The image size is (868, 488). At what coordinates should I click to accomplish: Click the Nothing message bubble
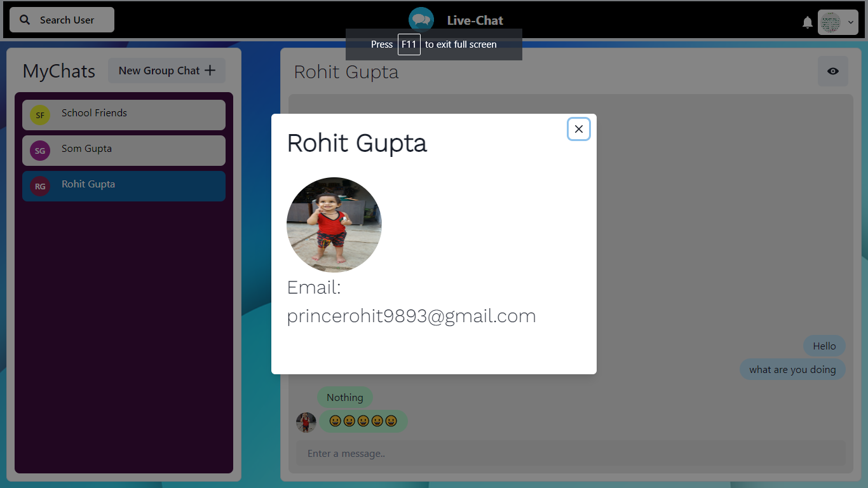[x=345, y=397]
